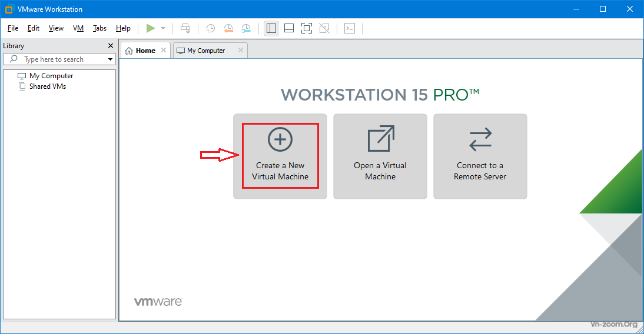Take a snapshot with the clock-plus icon
This screenshot has width=644, height=334.
tap(210, 28)
